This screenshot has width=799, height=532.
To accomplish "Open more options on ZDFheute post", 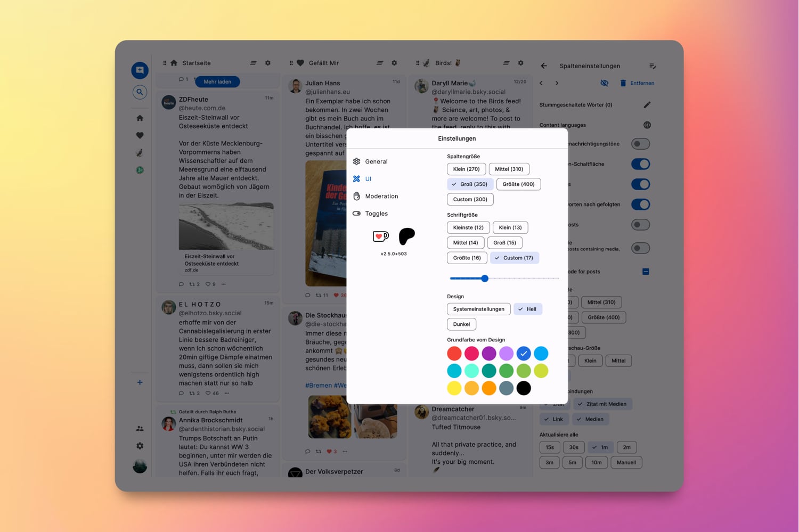I will point(224,284).
